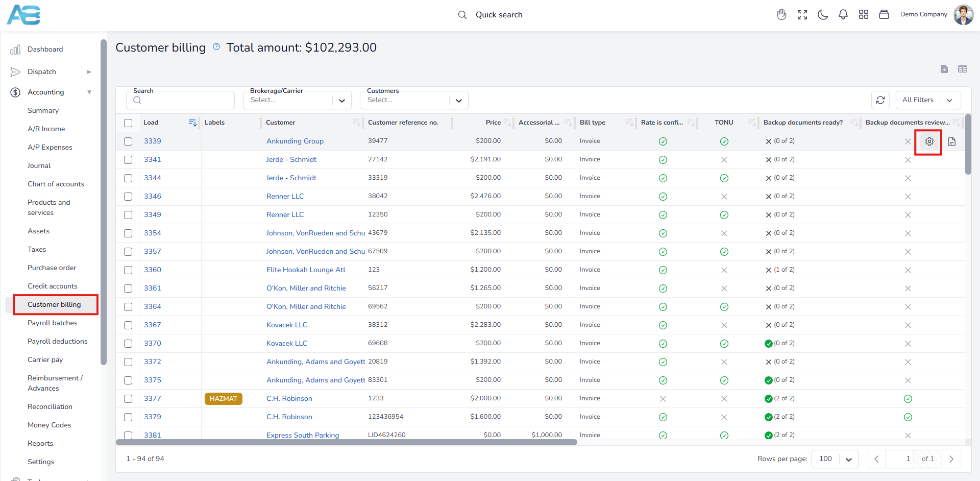Expand the All Filters dropdown
The width and height of the screenshot is (980, 481).
tap(928, 100)
